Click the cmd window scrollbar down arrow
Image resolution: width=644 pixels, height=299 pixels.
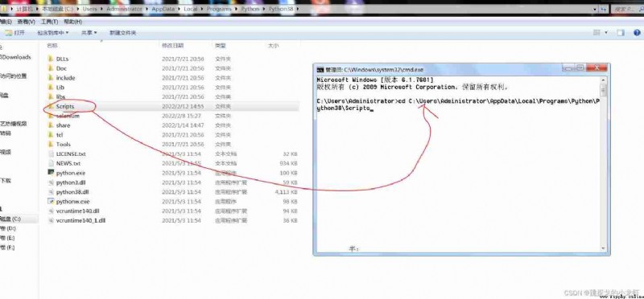pyautogui.click(x=603, y=248)
